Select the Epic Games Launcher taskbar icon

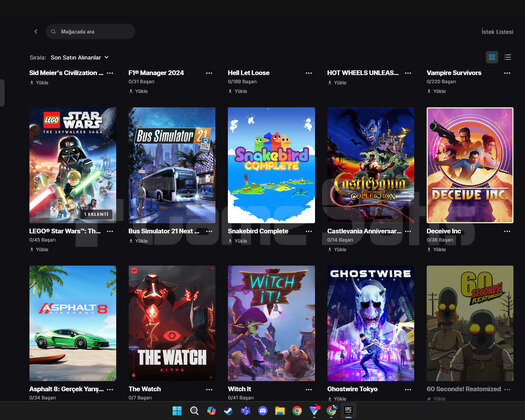pos(349,410)
